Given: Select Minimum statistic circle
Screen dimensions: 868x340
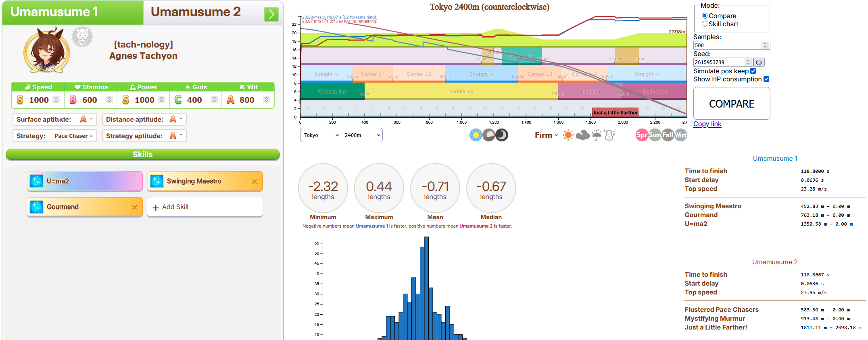Looking at the screenshot, I should coord(323,188).
